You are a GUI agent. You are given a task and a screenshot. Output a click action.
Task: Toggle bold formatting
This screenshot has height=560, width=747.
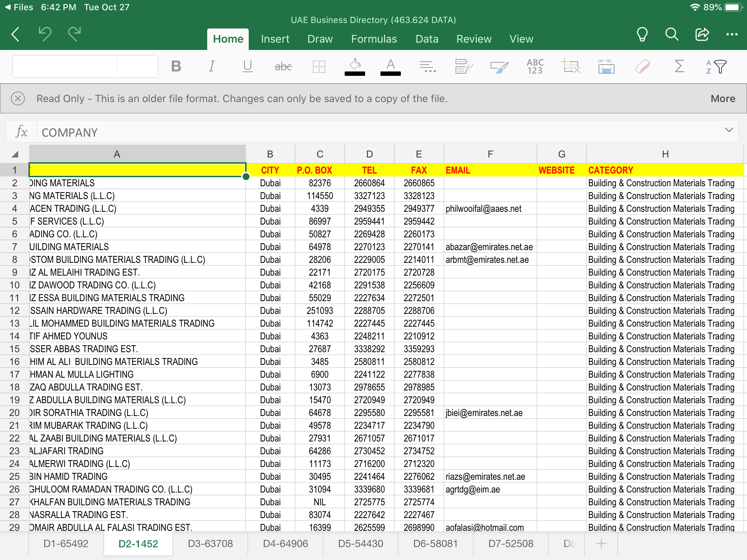coord(177,66)
